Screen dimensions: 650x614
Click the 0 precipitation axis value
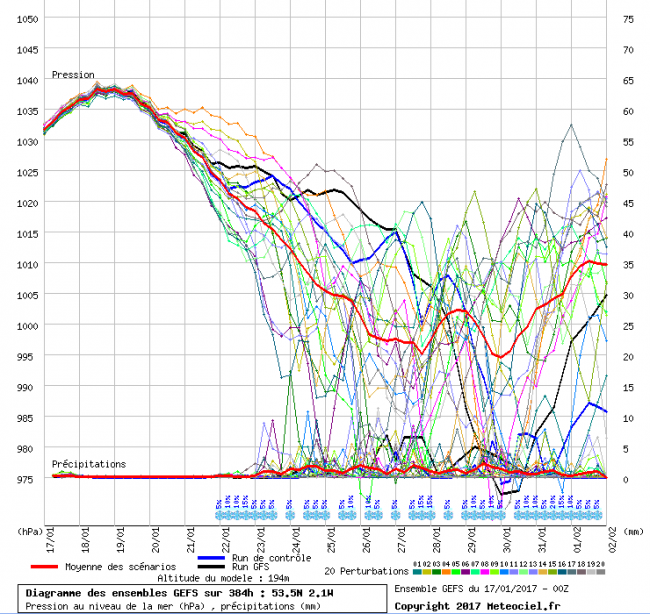coord(626,479)
